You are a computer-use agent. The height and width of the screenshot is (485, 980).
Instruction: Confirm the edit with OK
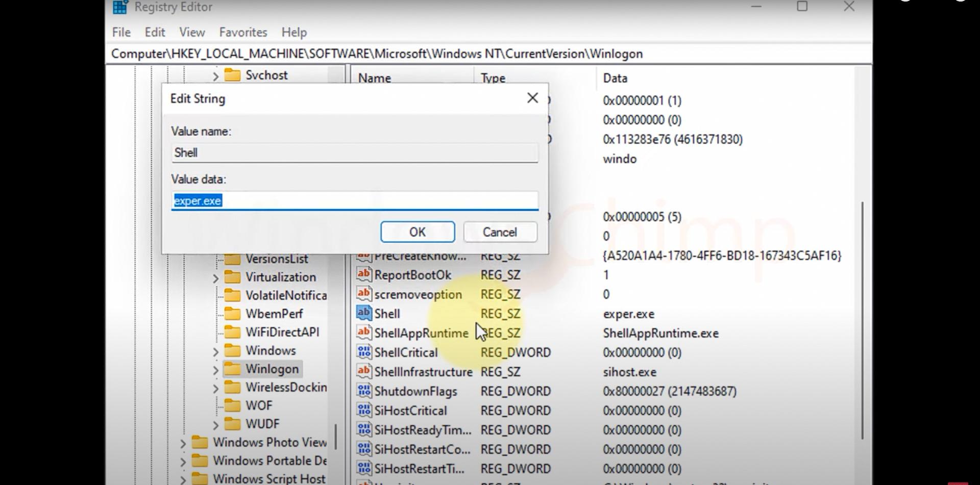418,232
